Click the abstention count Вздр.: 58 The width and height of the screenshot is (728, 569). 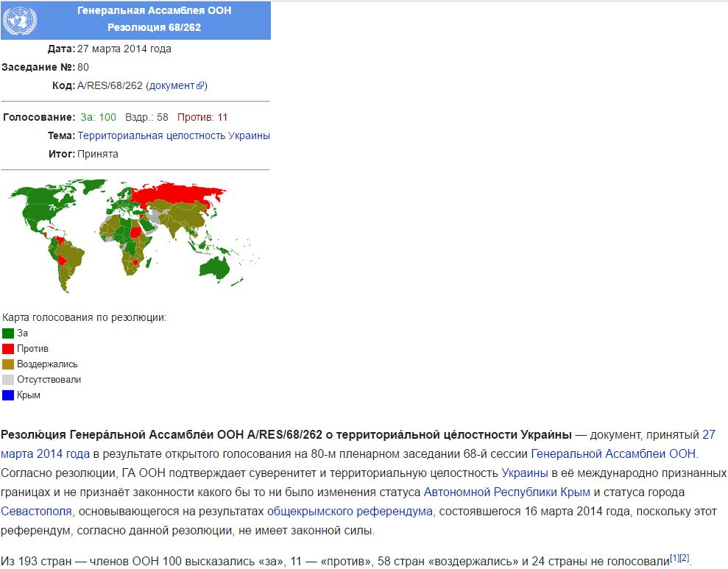146,118
